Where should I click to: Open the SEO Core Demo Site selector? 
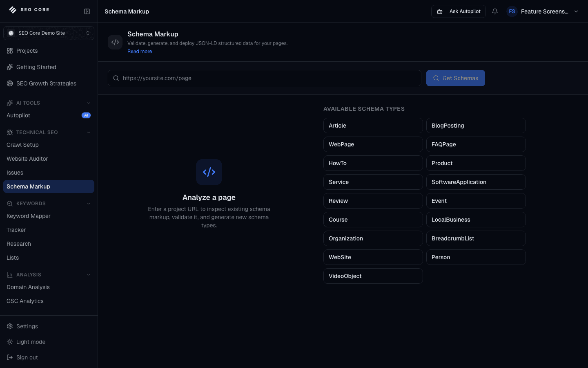tap(49, 33)
